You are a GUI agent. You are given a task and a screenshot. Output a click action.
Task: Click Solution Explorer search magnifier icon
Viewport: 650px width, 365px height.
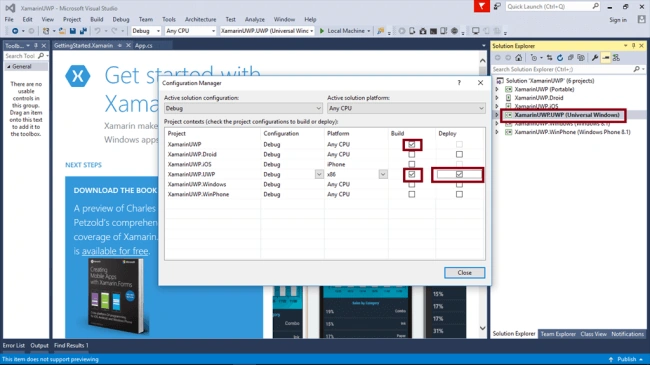[637, 69]
